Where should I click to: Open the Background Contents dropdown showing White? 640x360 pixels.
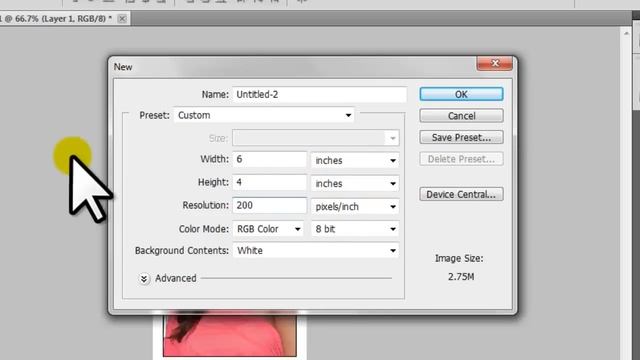(x=316, y=251)
